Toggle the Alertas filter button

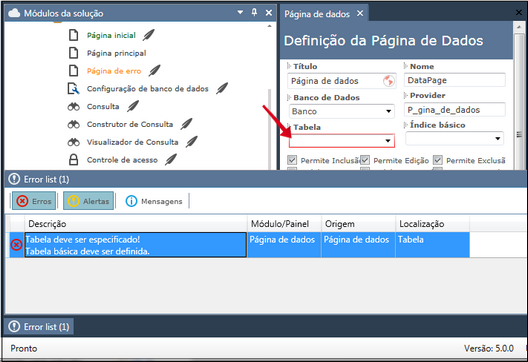pos(89,201)
